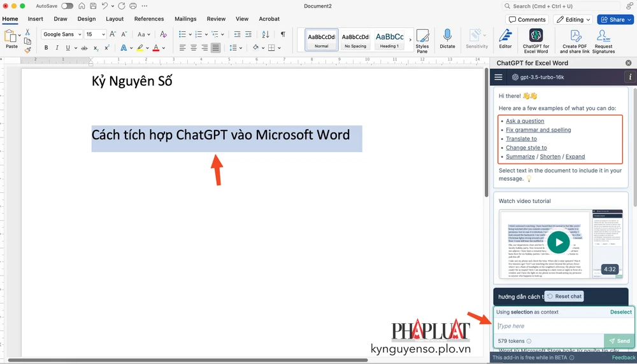Justify text alignment
This screenshot has height=364, width=637.
216,48
